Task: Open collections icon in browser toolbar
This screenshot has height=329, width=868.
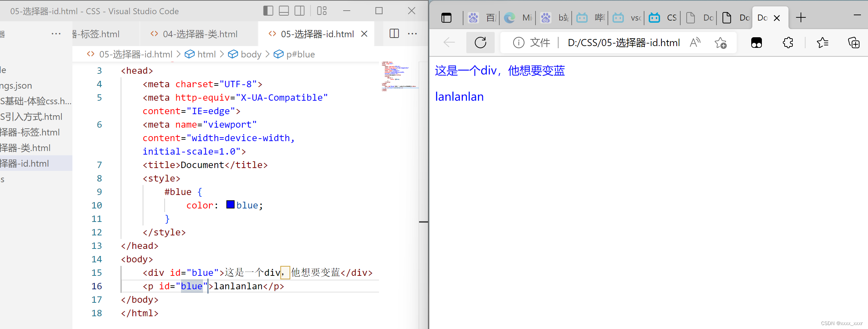Action: click(x=854, y=43)
